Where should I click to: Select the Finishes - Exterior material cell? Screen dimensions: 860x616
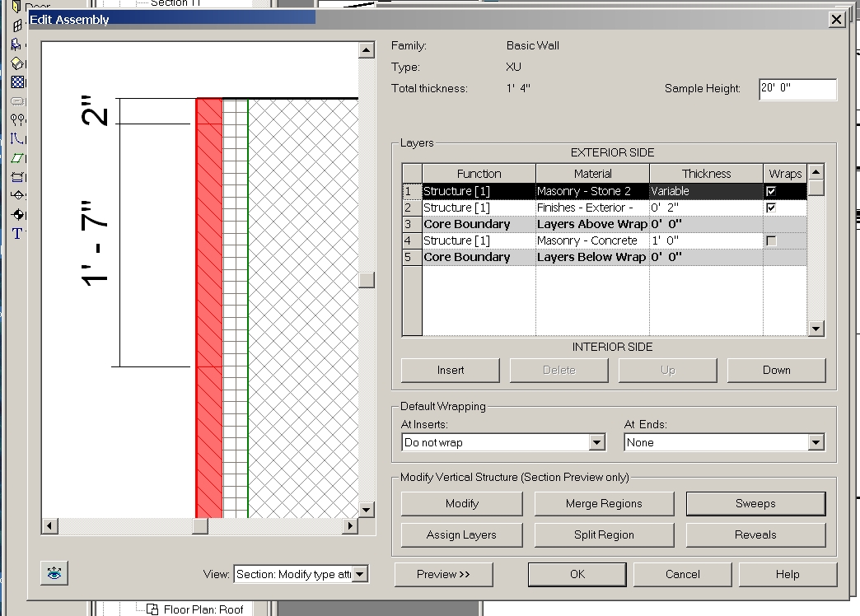[x=592, y=208]
